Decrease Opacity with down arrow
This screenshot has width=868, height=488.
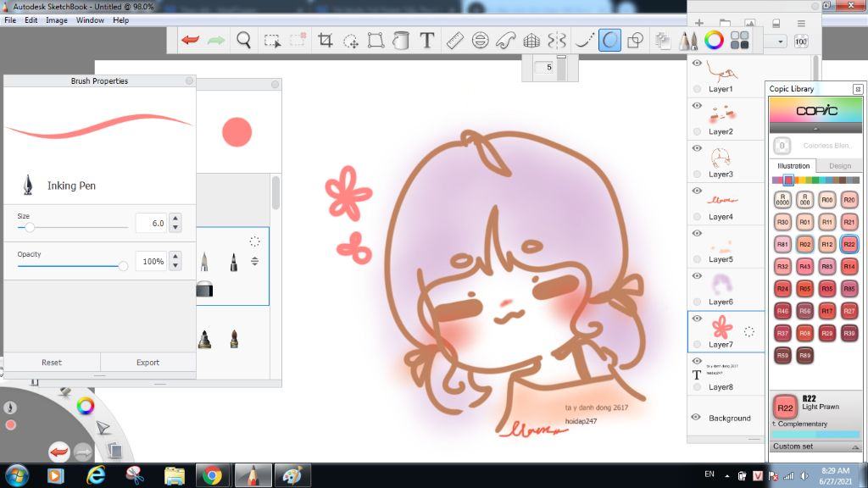pos(175,265)
